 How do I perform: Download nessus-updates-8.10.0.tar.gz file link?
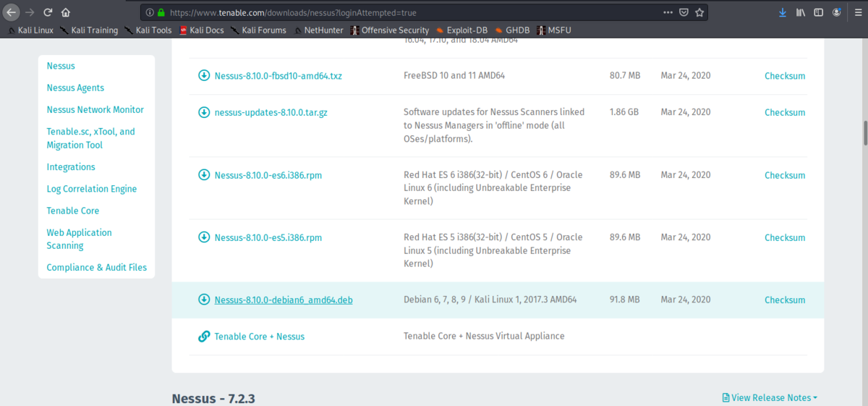pyautogui.click(x=271, y=112)
